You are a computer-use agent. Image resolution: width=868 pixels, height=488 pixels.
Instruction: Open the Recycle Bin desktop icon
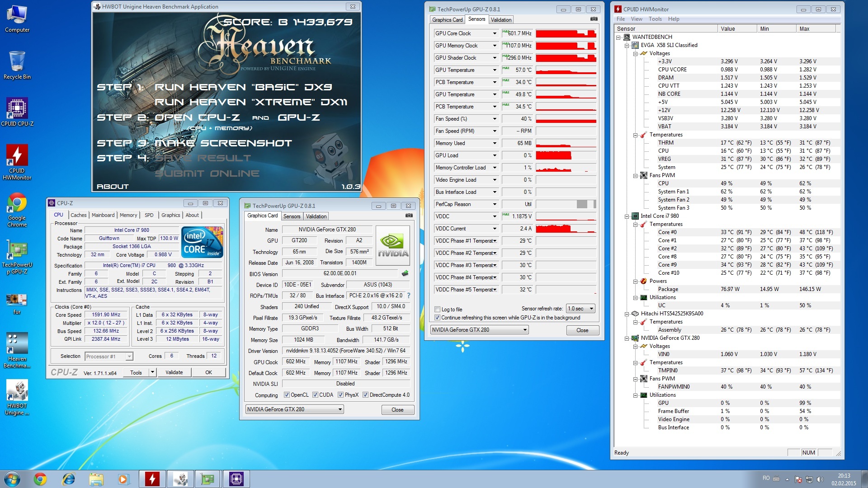coord(17,66)
